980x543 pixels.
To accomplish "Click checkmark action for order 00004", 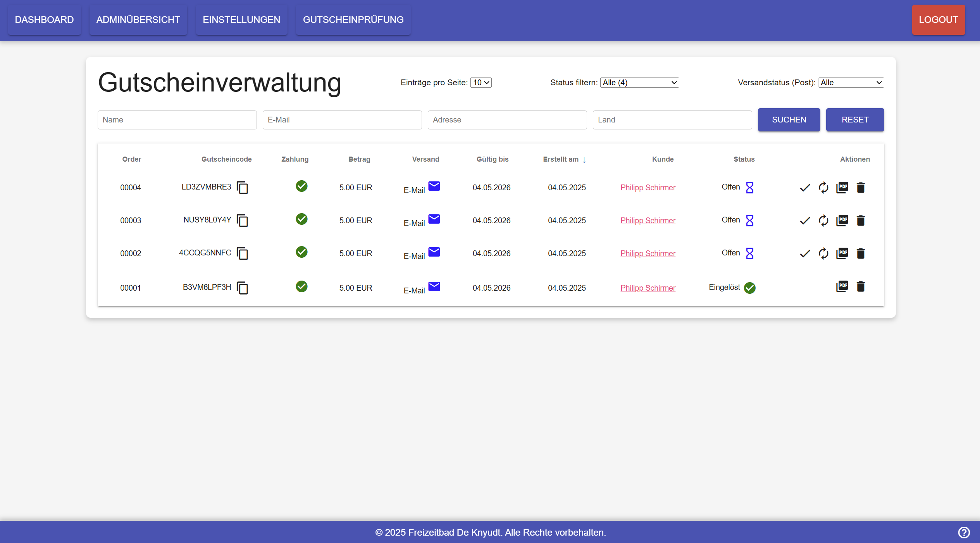I will click(805, 188).
